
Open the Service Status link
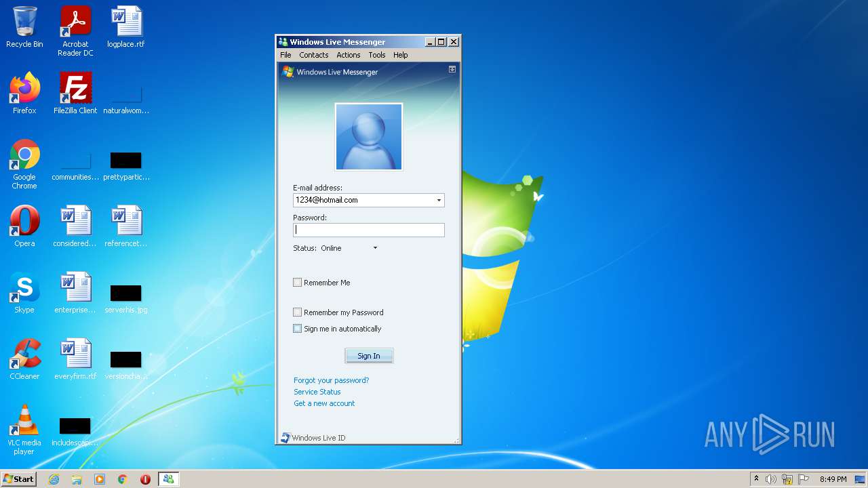click(317, 392)
